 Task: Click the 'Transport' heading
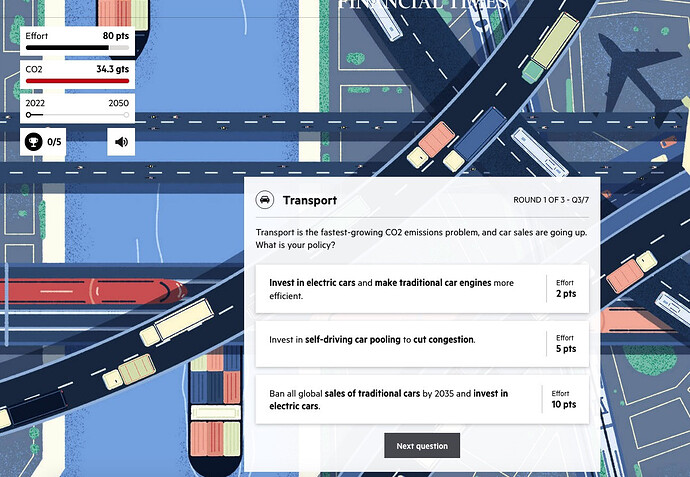310,200
